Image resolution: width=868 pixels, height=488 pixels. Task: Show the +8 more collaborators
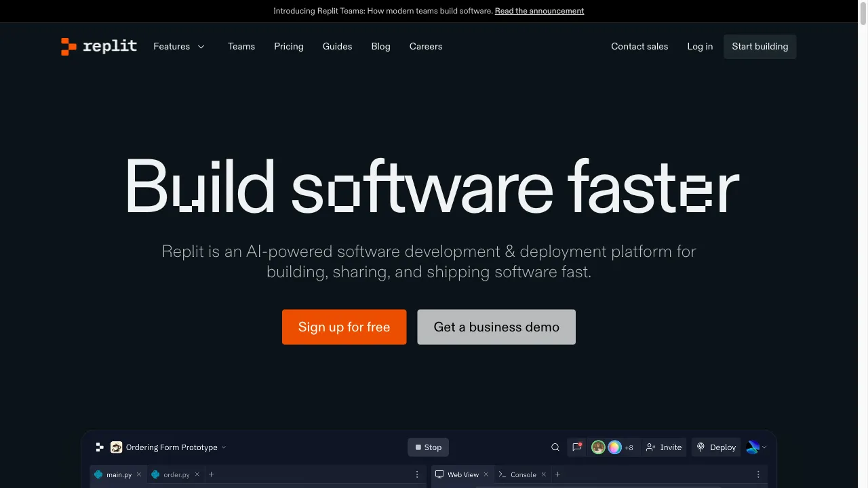[x=629, y=447]
